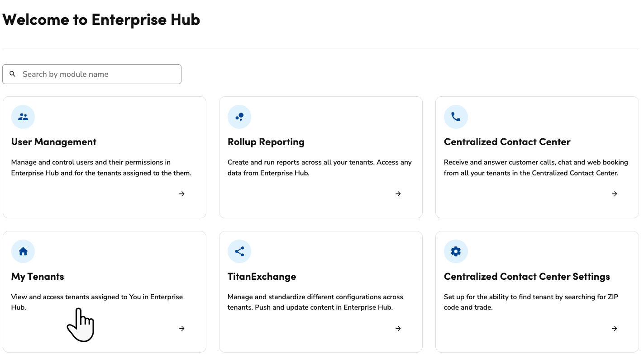The height and width of the screenshot is (358, 644).
Task: Open Rollup Reporting via its arrow
Action: [398, 193]
